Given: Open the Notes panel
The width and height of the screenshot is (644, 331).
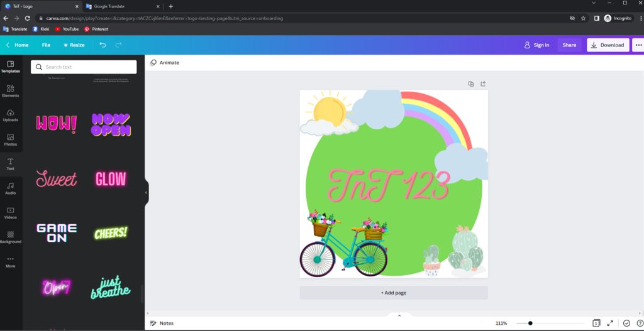Looking at the screenshot, I should 162,323.
